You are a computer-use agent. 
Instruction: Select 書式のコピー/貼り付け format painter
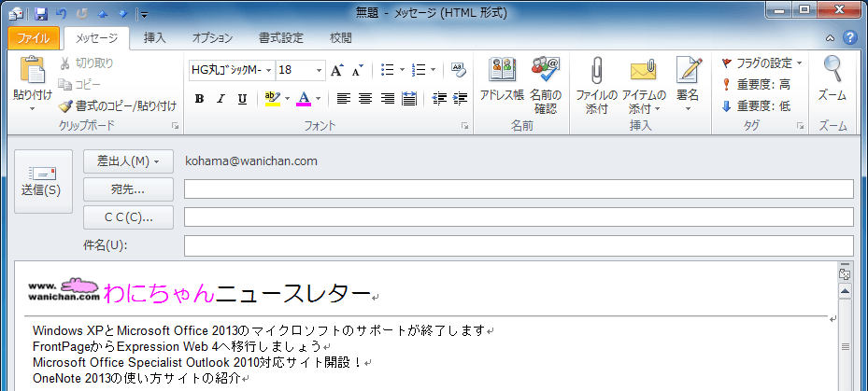tap(118, 105)
